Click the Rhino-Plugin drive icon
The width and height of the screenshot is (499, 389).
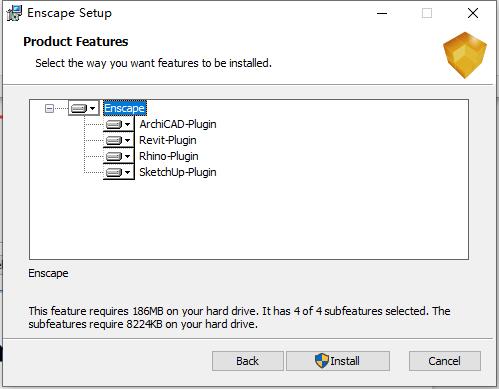point(114,156)
